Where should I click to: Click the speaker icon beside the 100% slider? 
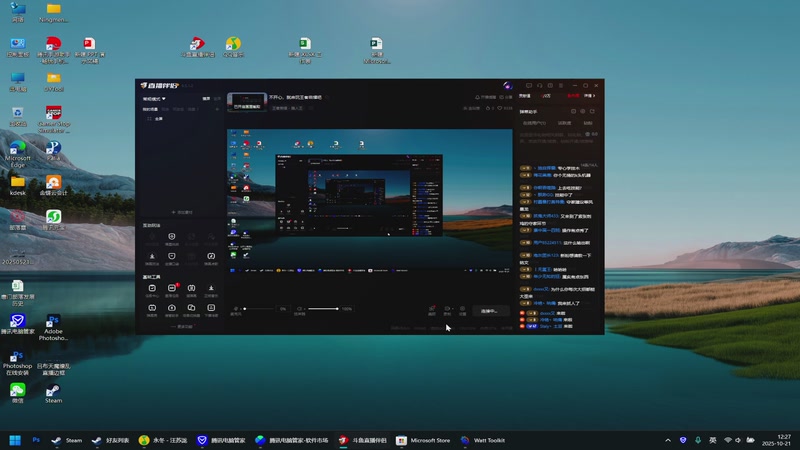(299, 309)
